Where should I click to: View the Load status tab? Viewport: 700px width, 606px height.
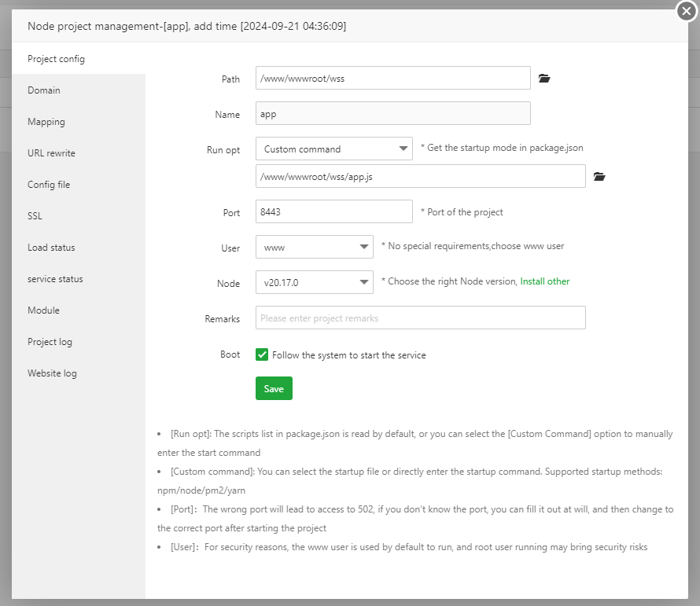tap(51, 248)
